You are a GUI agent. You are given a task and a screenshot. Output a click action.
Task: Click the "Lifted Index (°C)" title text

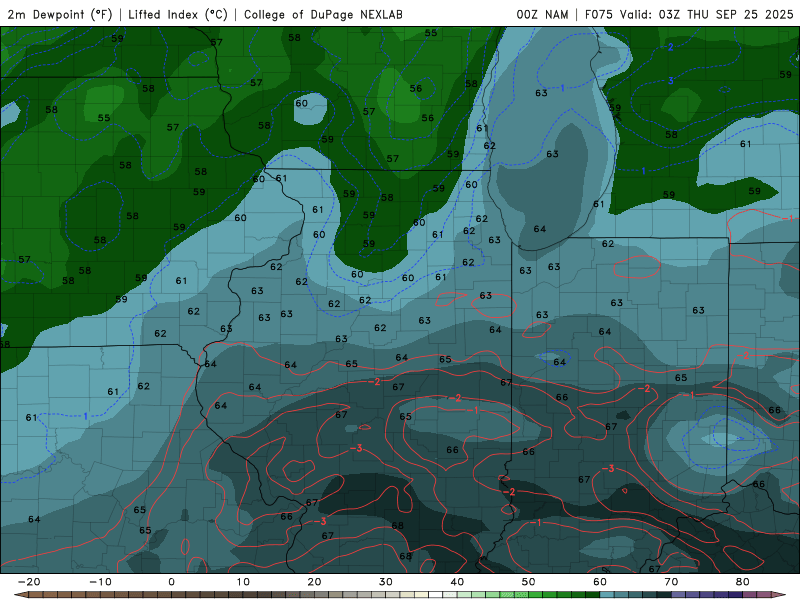[x=178, y=14]
